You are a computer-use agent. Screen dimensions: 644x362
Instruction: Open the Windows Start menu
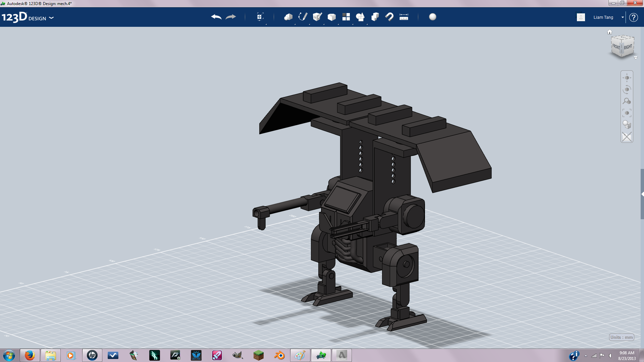pos(9,355)
